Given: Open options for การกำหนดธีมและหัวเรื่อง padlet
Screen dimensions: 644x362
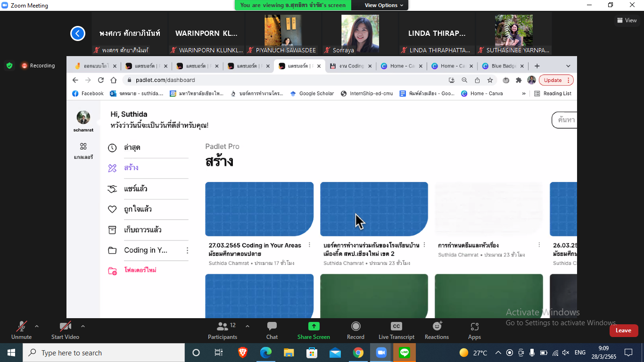Looking at the screenshot, I should (x=539, y=245).
